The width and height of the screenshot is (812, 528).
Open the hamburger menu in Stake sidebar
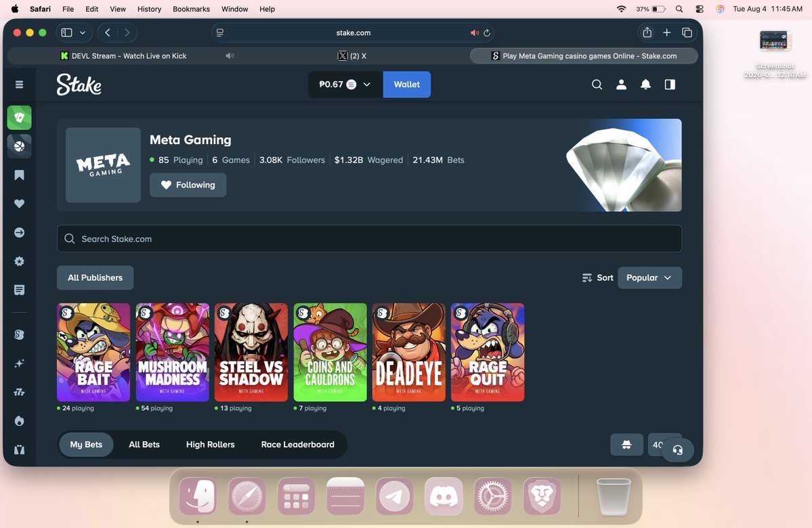coord(19,85)
